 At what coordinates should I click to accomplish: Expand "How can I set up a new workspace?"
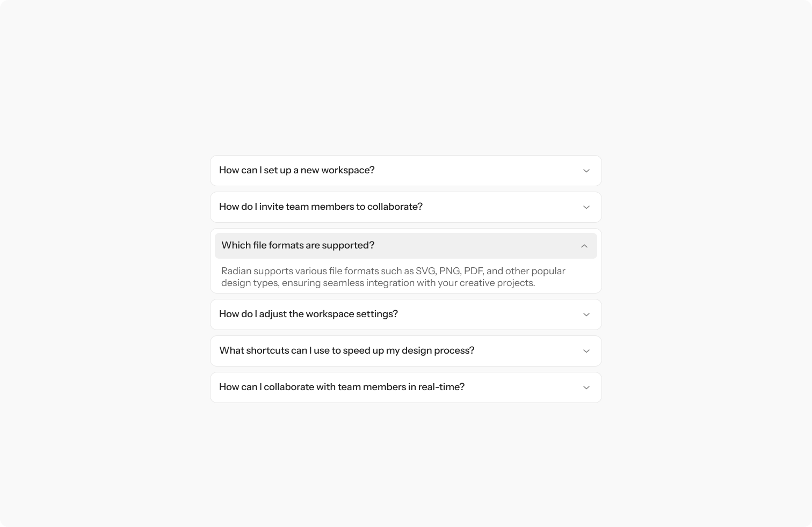[x=297, y=170]
